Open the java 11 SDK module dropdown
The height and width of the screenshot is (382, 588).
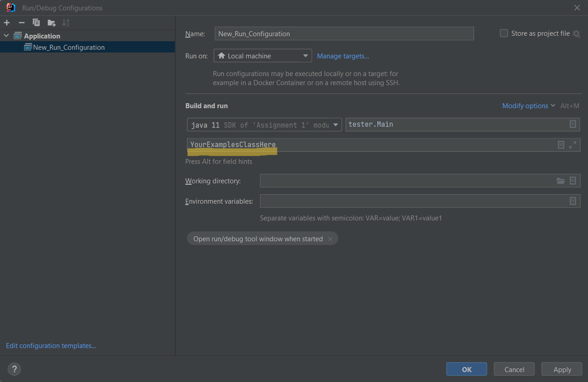(264, 125)
